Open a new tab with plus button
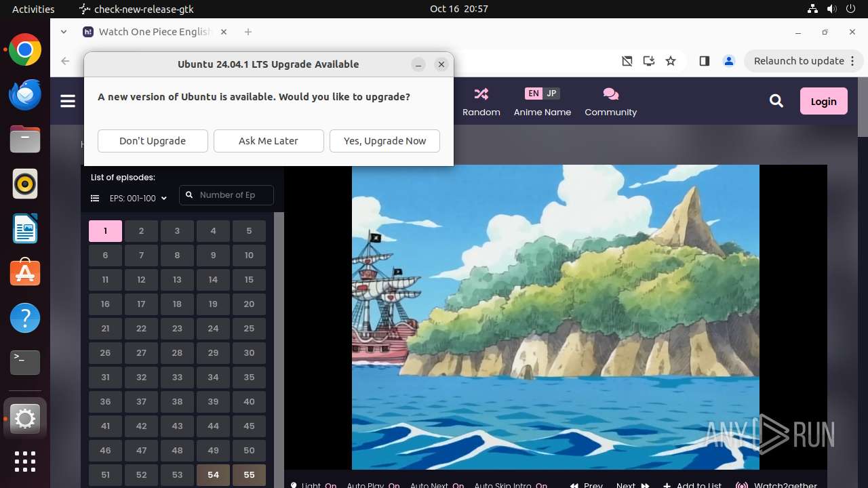 [248, 32]
